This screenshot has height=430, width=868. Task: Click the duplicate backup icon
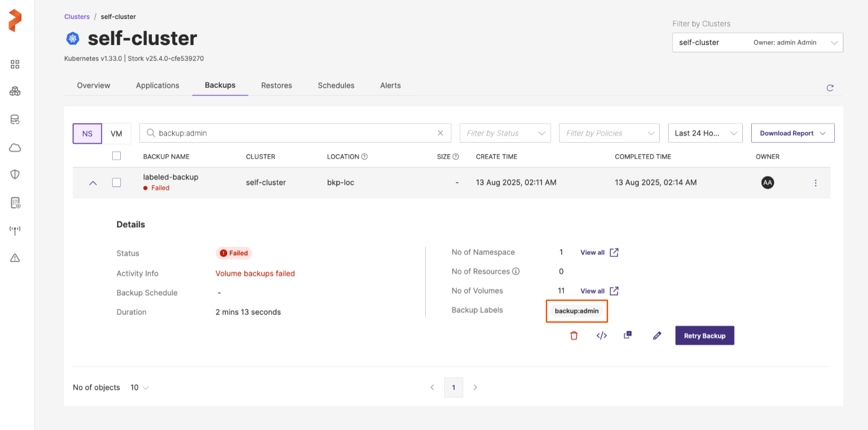[x=628, y=335]
